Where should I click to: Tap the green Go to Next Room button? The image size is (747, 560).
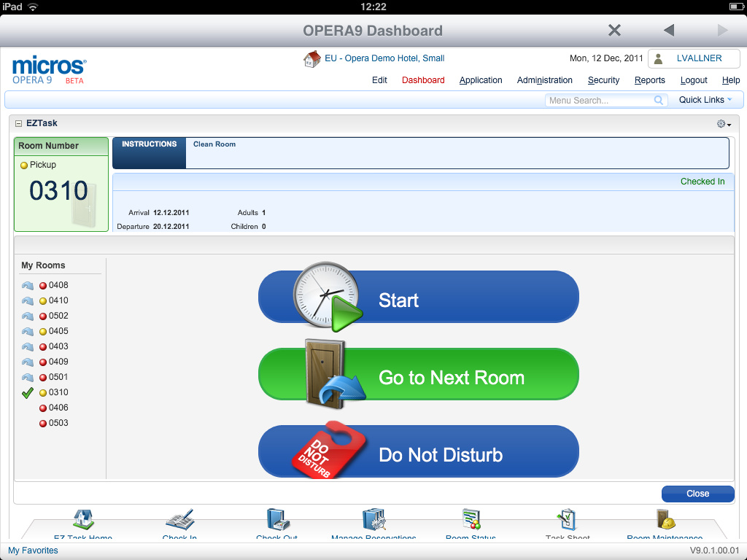coord(418,374)
